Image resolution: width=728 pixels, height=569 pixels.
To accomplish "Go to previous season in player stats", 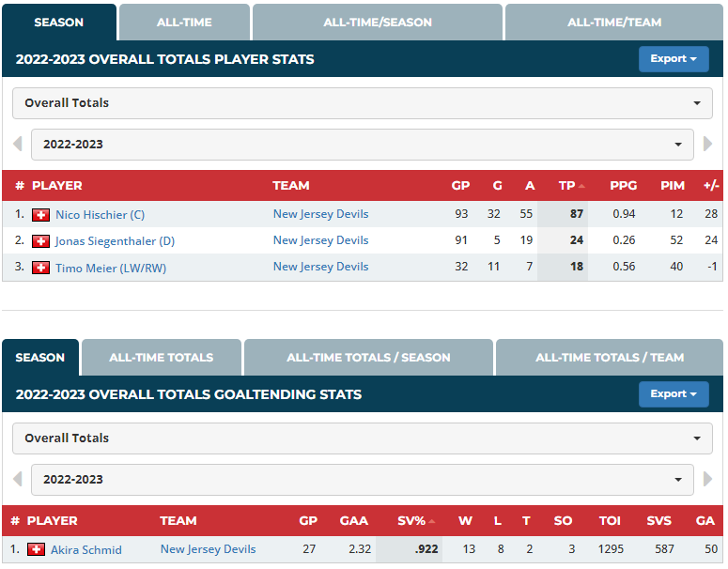I will pos(17,145).
